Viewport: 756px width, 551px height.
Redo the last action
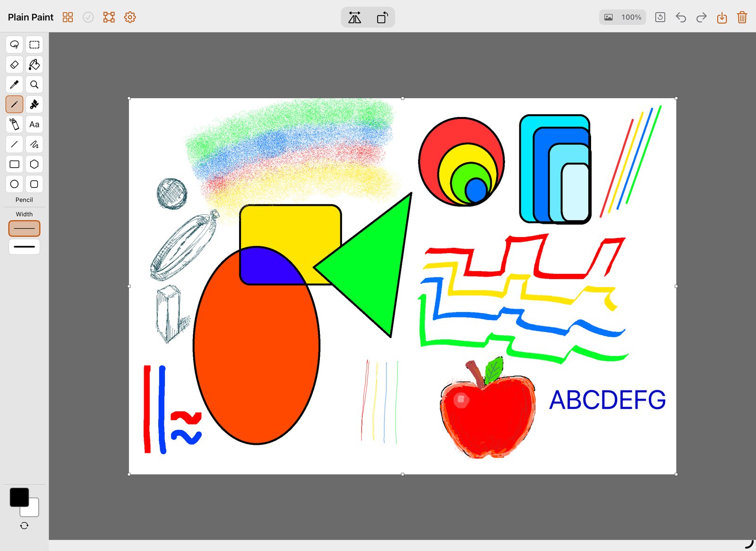(701, 17)
